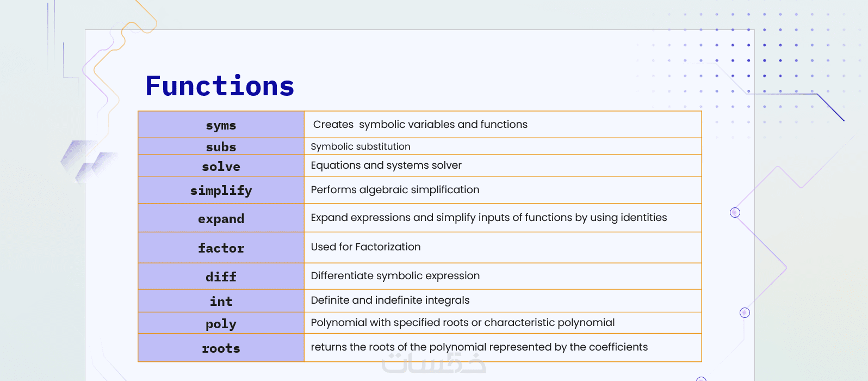This screenshot has width=868, height=381.
Task: Select "Performs algebraic simplification" description
Action: [395, 190]
